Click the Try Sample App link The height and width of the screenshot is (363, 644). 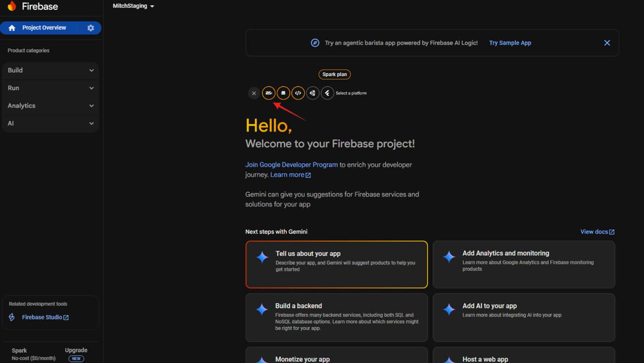pyautogui.click(x=510, y=43)
